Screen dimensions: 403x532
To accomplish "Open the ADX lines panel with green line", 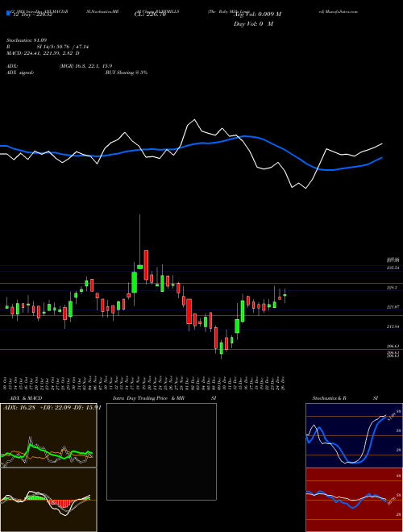I will (x=48, y=435).
